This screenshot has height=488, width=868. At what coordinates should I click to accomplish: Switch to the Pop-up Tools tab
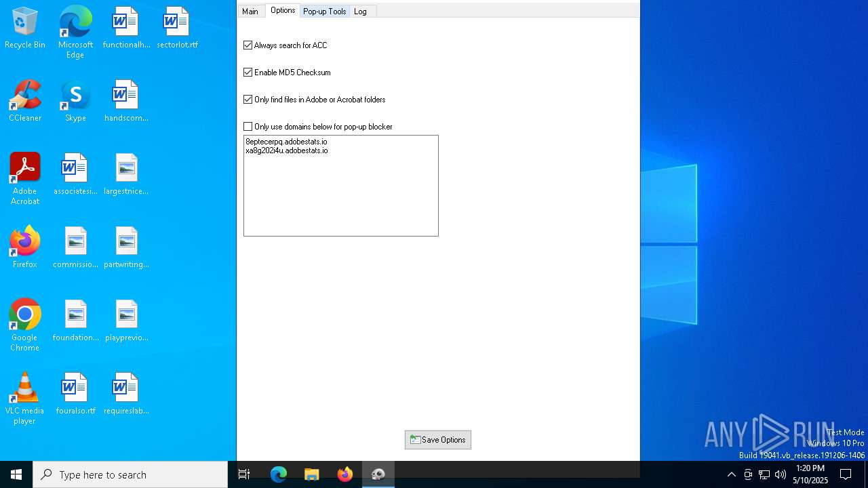point(325,12)
